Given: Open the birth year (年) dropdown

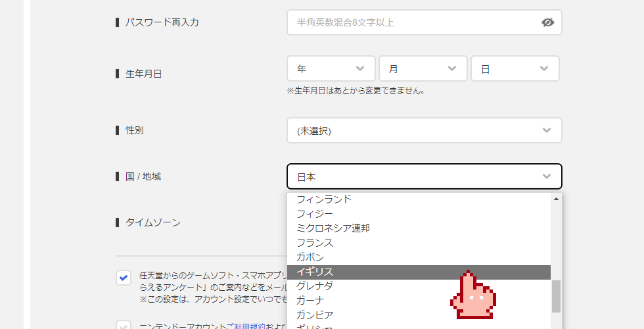Looking at the screenshot, I should click(x=331, y=68).
